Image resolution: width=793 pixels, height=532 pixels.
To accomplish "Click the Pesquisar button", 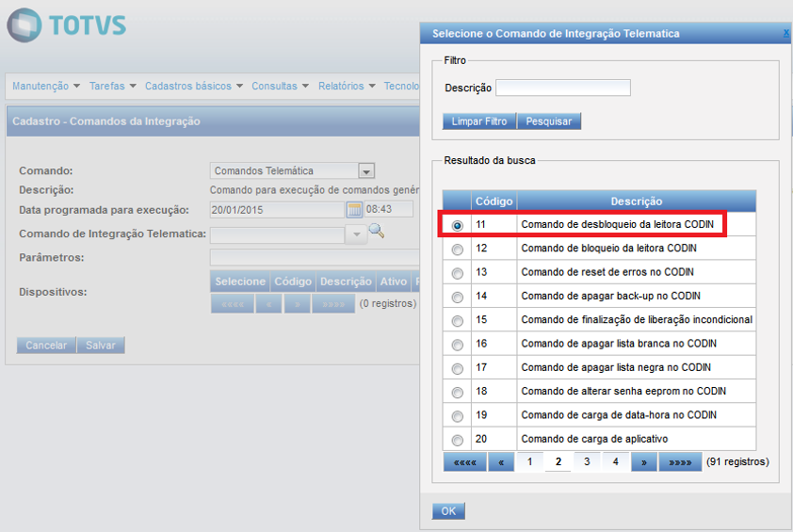I will click(549, 121).
